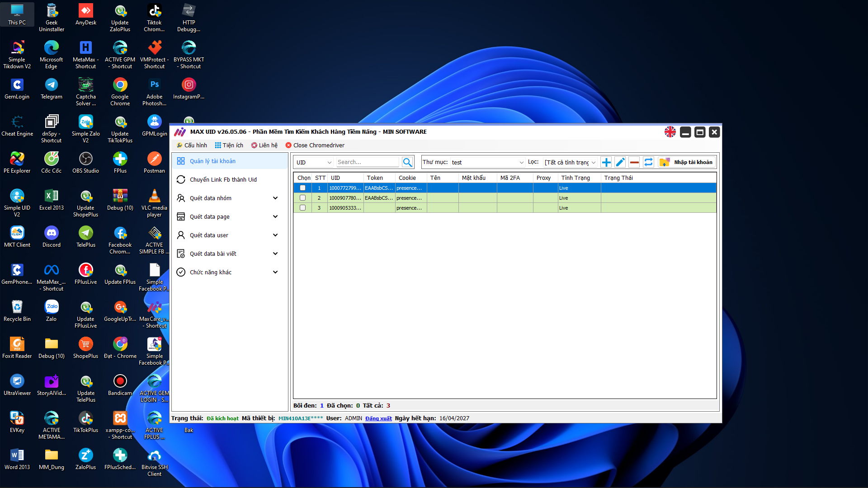Screen dimensions: 868x488
Task: Select PE Explorer desktop icon
Action: click(x=17, y=163)
